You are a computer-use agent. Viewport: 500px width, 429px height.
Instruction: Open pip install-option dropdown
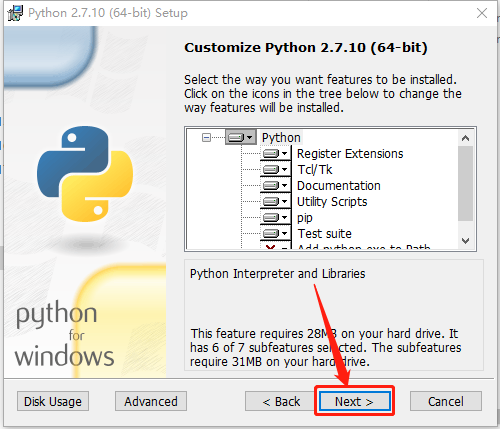[x=275, y=217]
